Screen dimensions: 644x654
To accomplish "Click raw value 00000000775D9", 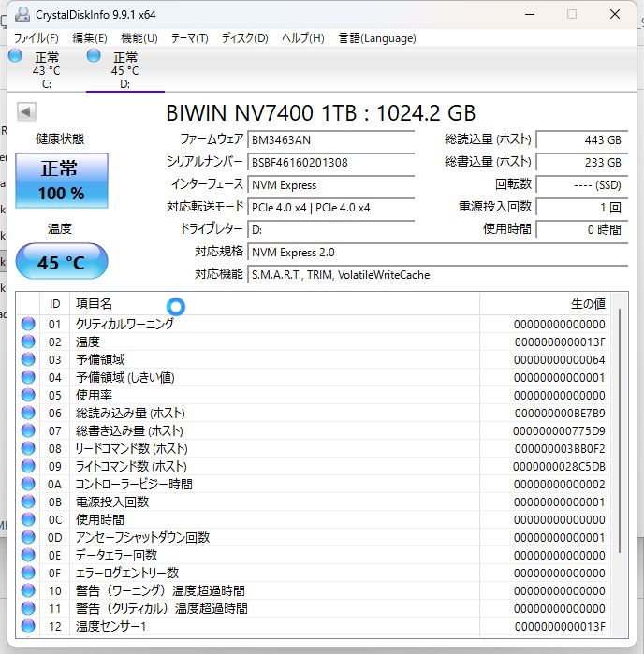I will (x=559, y=431).
